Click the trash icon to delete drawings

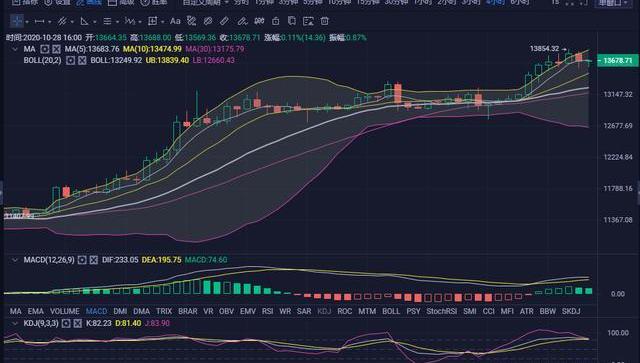324,21
